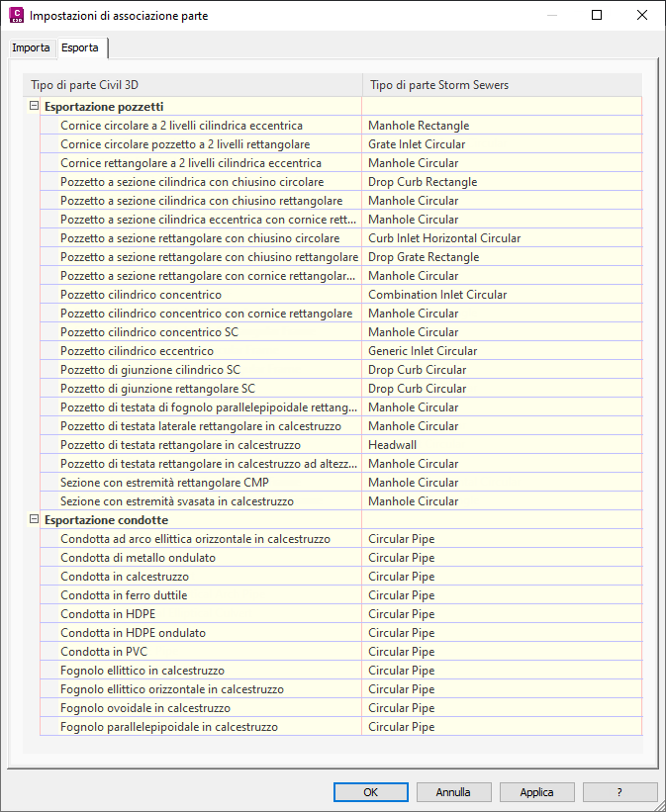Collapse the Esportazione pozzetti group

(x=35, y=106)
